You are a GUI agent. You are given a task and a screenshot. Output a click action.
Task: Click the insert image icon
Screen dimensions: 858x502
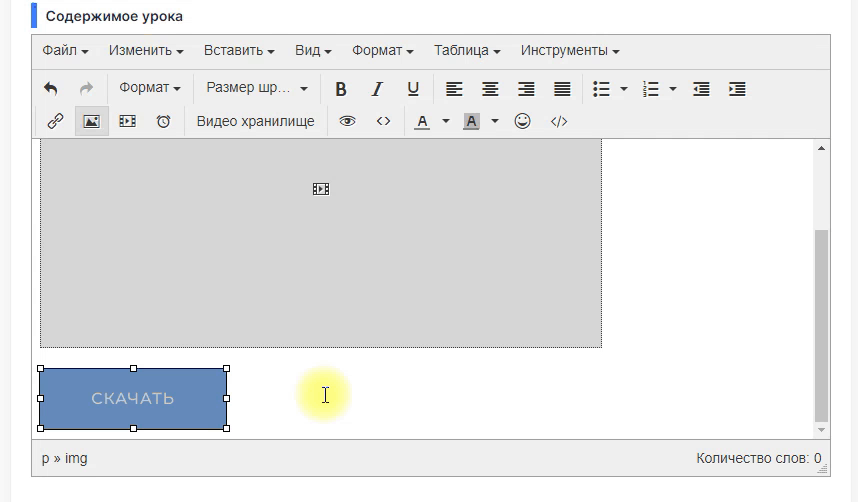(x=91, y=121)
